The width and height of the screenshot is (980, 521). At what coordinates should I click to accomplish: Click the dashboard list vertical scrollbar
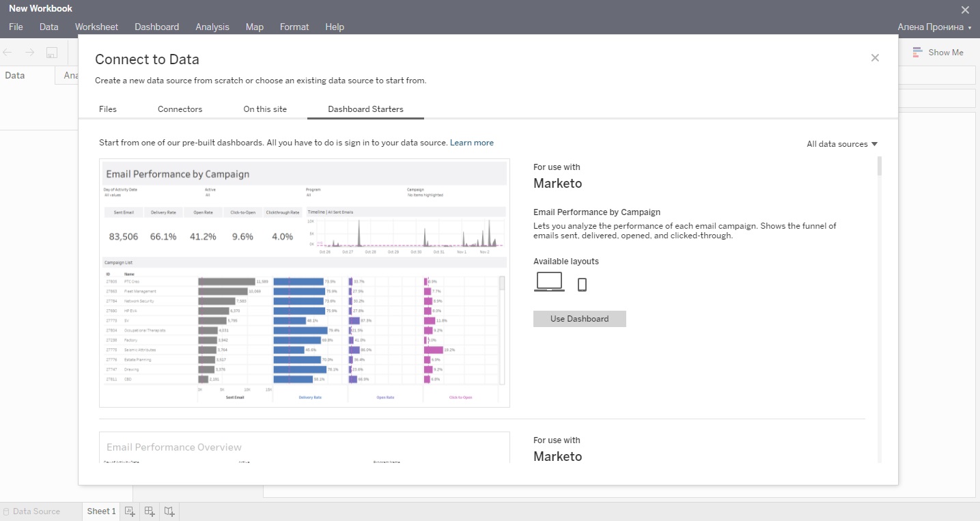(879, 167)
